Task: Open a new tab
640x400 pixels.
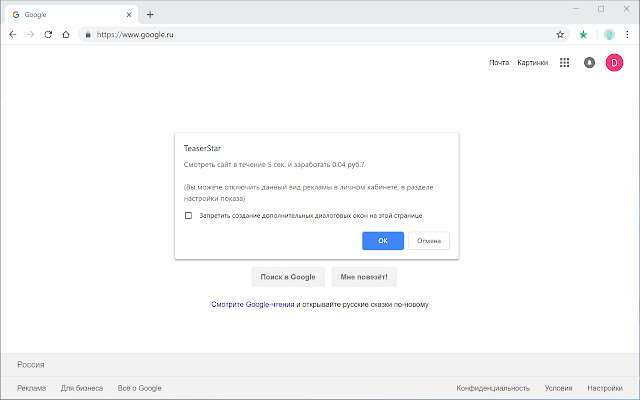Action: click(150, 14)
